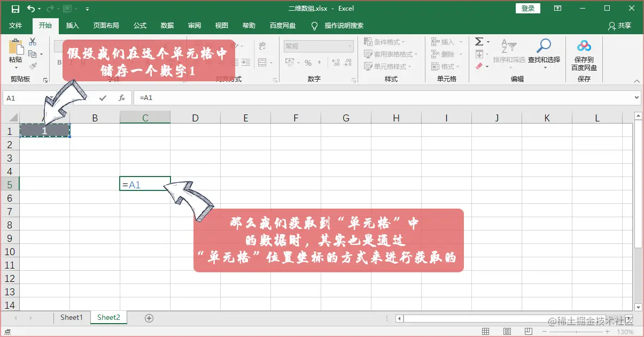Viewport: 644px width, 337px height.
Task: Click Save to Baidu Netdisk (保存到百度网盘)
Action: point(584,55)
